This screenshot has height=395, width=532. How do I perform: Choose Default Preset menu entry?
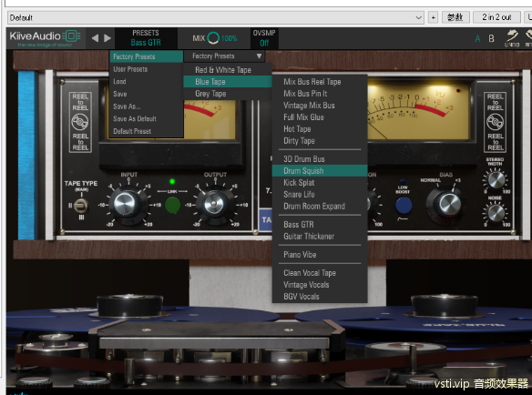click(x=147, y=131)
